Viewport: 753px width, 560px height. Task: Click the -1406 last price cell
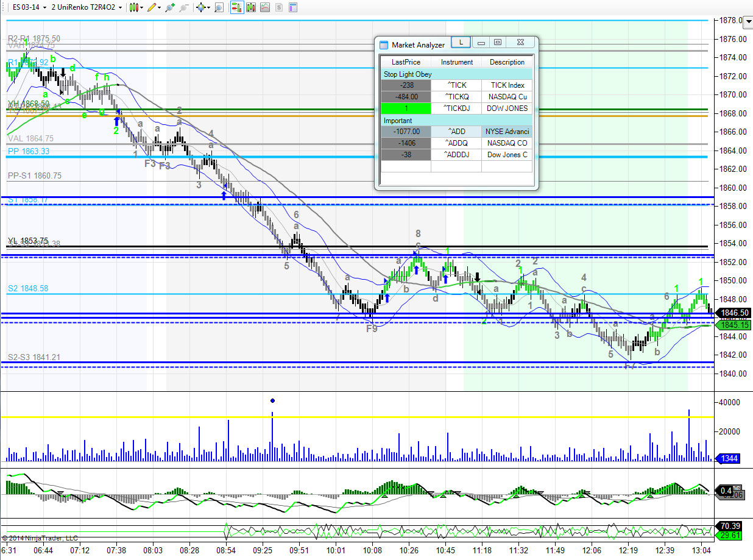coord(406,144)
